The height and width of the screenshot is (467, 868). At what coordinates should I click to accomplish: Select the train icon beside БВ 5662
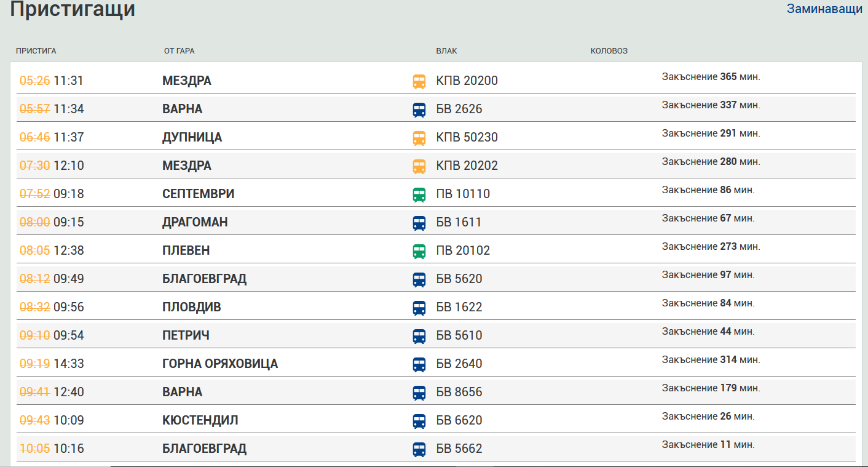(x=419, y=449)
